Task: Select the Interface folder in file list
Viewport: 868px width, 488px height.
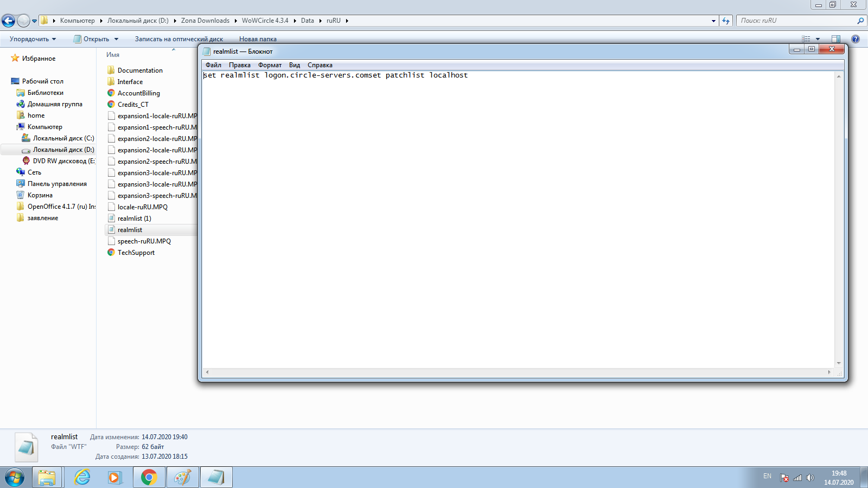Action: click(x=130, y=82)
